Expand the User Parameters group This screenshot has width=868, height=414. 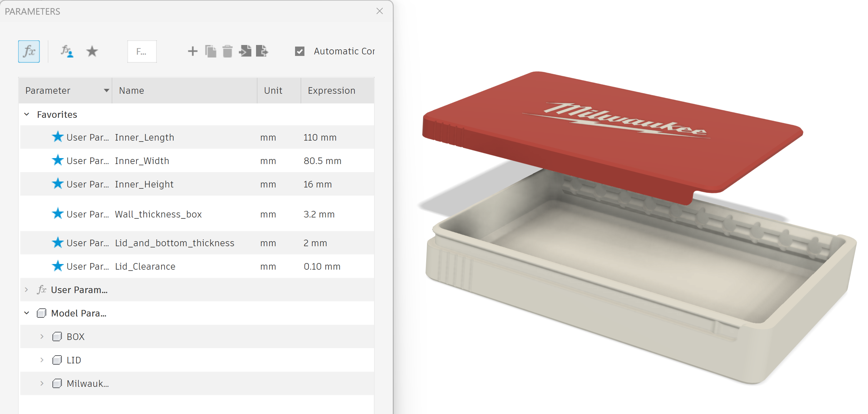tap(27, 290)
